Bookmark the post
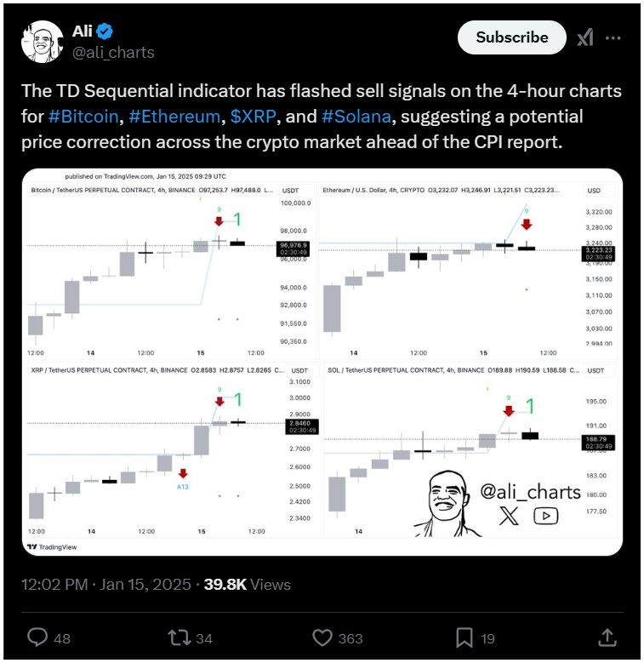644x663 pixels. pyautogui.click(x=464, y=637)
